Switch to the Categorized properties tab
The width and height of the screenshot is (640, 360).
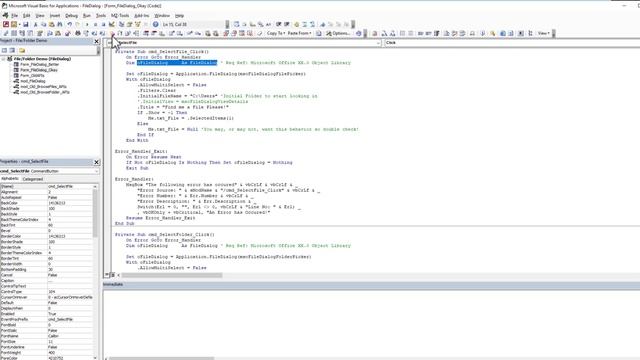coord(33,179)
